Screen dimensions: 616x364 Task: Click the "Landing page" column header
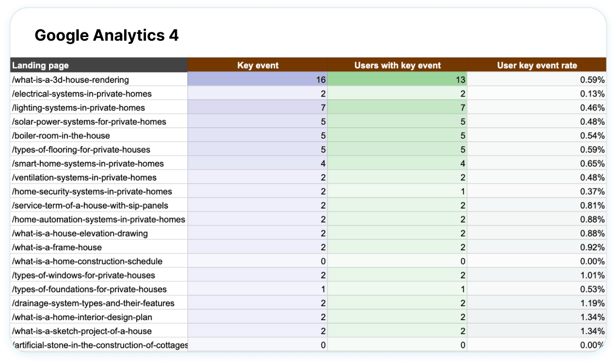tap(41, 65)
